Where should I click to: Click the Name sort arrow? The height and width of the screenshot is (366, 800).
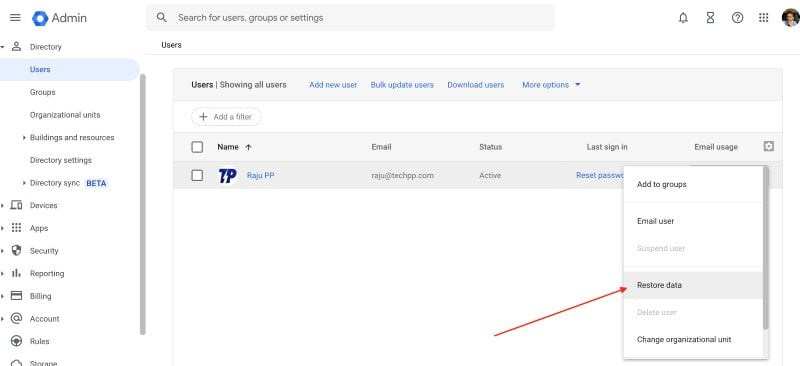tap(248, 147)
